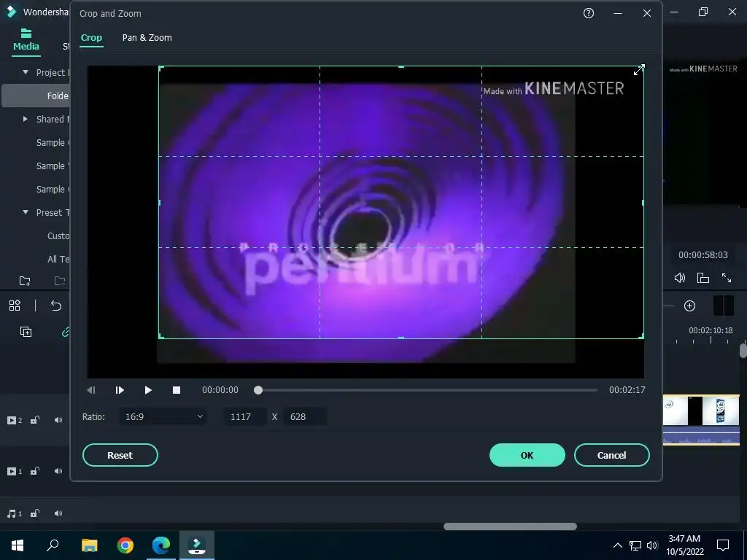Screen dimensions: 747x560
Task: Click the video track 2 icon
Action: coord(15,420)
